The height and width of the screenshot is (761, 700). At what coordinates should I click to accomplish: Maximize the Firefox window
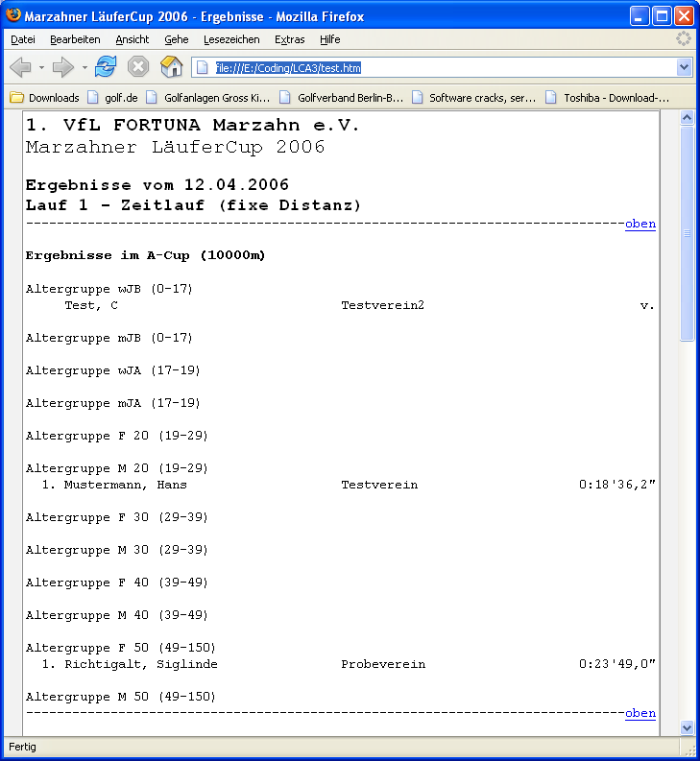(662, 16)
